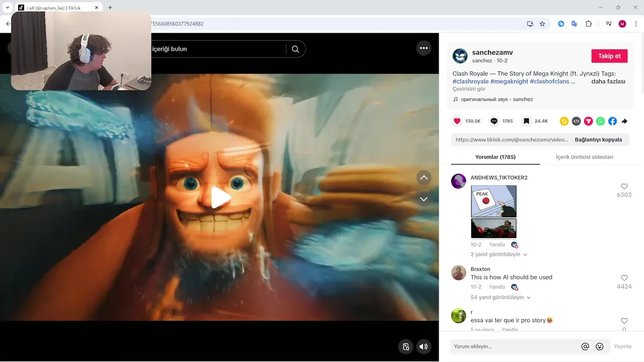Copy the link with 'Bağlantıyı kopyala'
This screenshot has width=644, height=362.
point(598,140)
